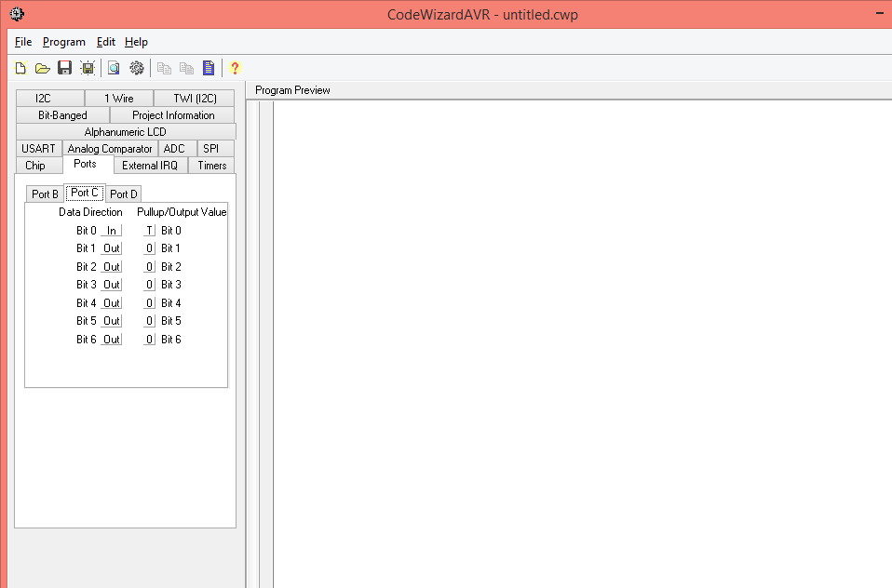
Task: Open the Bit-Banged tab
Action: click(x=62, y=114)
